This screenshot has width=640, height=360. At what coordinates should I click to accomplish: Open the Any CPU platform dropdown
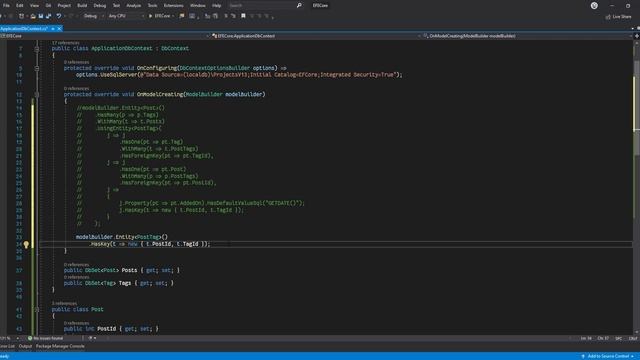126,16
